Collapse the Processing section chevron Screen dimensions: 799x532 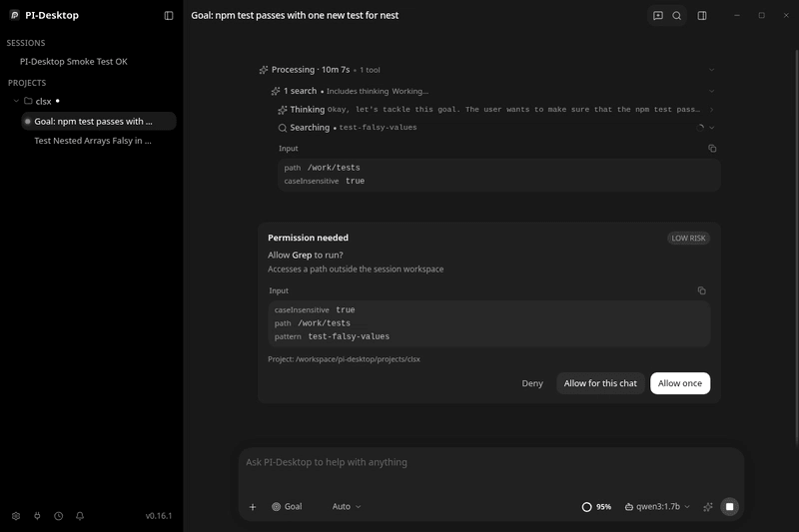pos(711,70)
